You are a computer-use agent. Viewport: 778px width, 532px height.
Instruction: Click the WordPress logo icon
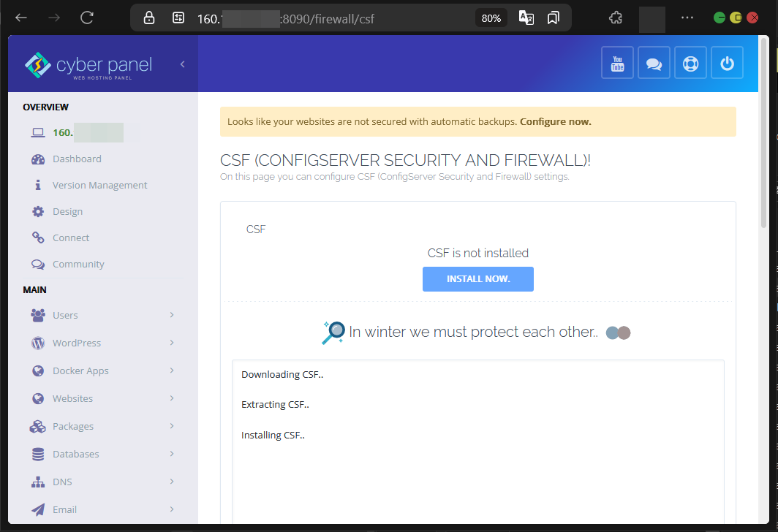[x=38, y=343]
